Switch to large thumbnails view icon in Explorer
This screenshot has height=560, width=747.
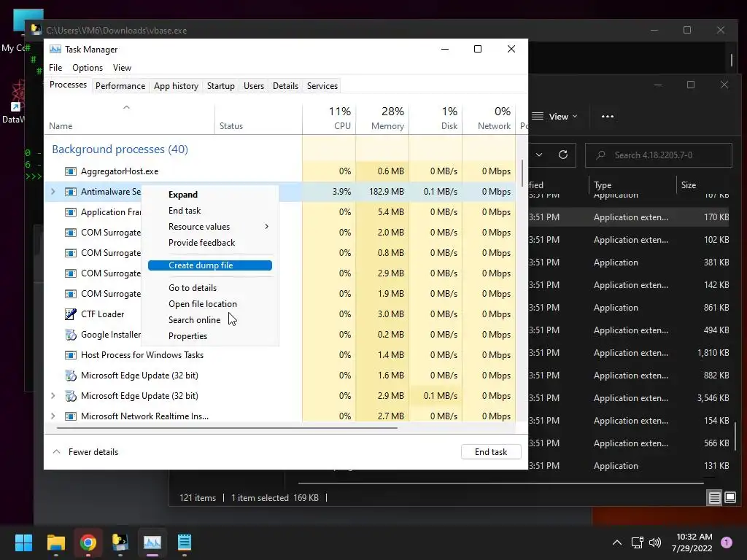point(730,498)
